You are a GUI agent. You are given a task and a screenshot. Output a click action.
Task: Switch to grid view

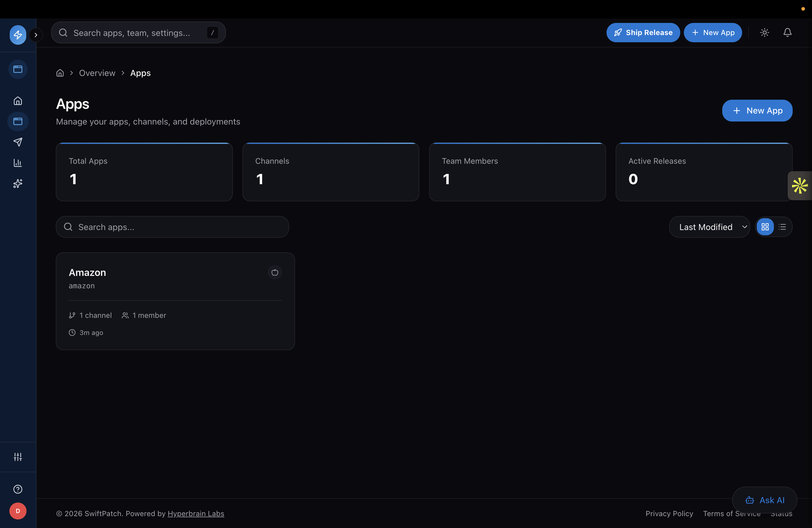click(x=765, y=227)
